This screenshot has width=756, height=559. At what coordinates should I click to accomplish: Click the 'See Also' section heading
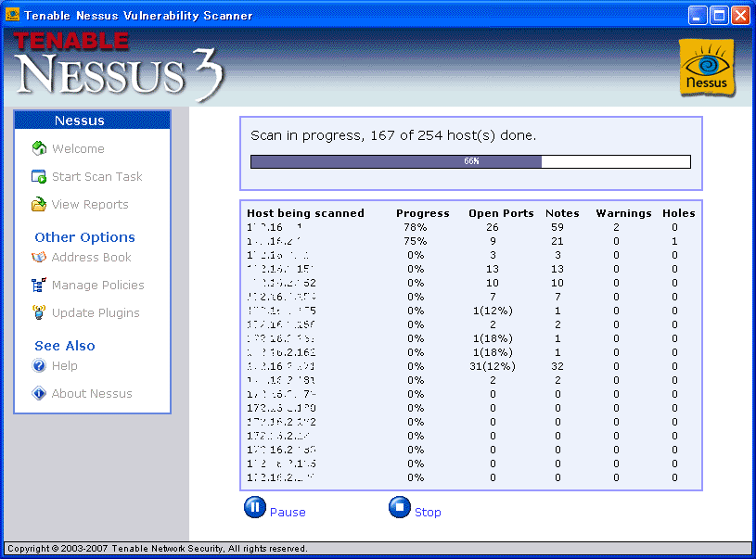[65, 346]
